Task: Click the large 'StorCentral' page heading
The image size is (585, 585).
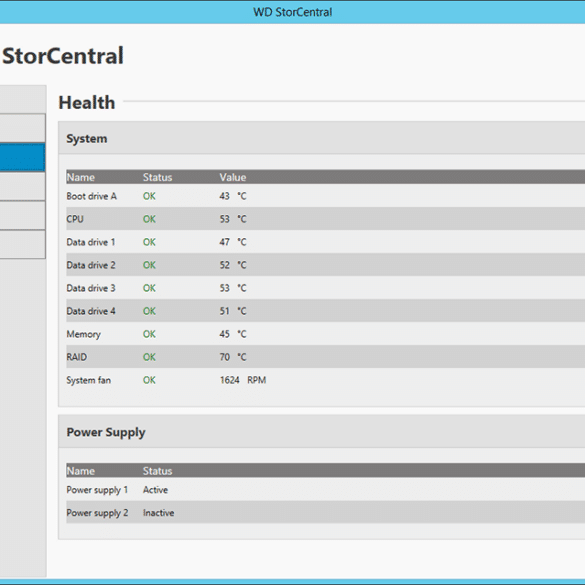Action: [x=63, y=56]
